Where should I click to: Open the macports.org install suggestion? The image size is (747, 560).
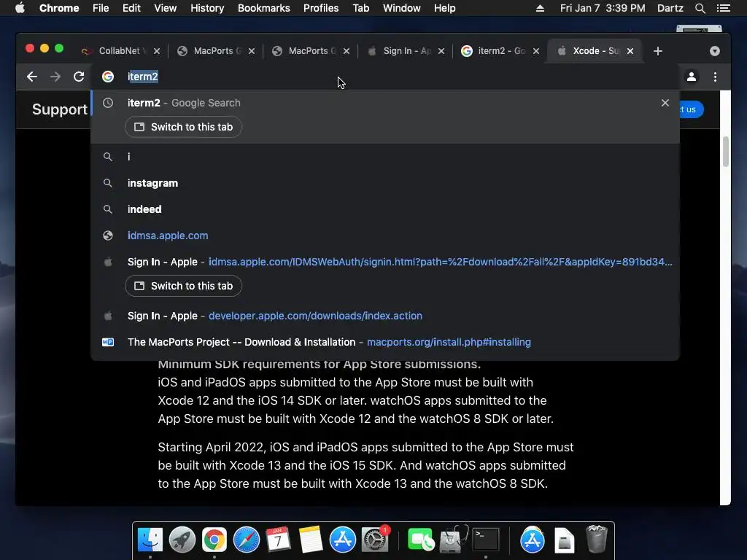385,342
